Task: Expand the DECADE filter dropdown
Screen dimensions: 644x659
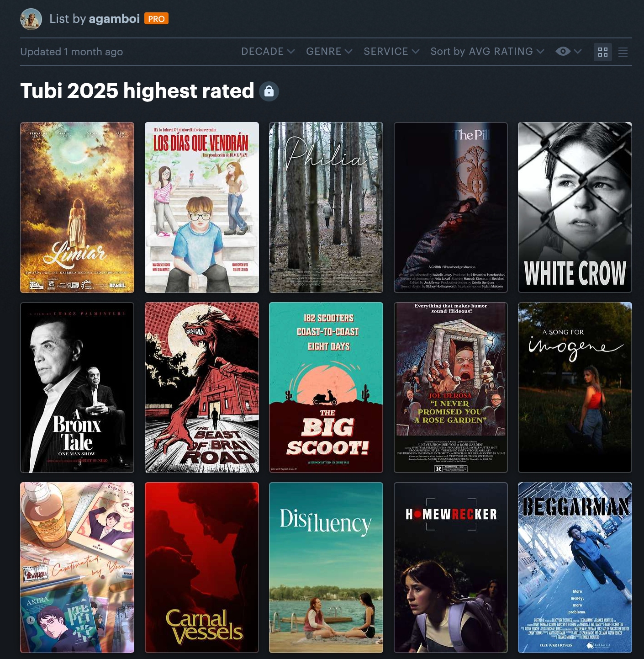Action: [x=268, y=52]
